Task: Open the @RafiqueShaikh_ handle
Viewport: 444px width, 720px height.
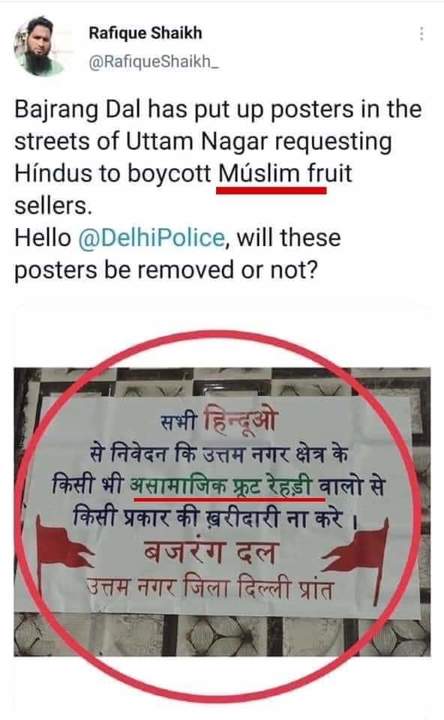Action: [153, 62]
